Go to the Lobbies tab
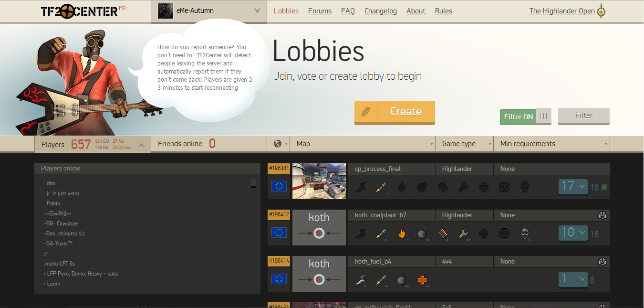This screenshot has width=644, height=308. click(x=286, y=11)
